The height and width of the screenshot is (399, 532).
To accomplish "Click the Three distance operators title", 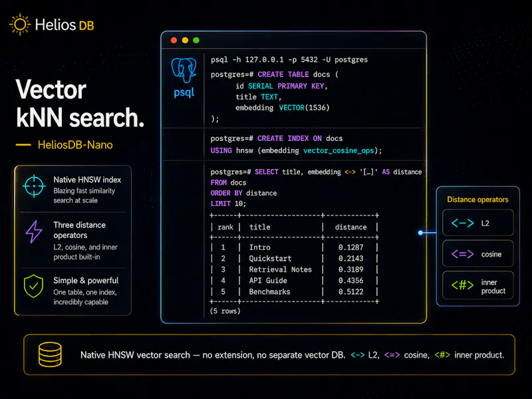I will coord(79,230).
